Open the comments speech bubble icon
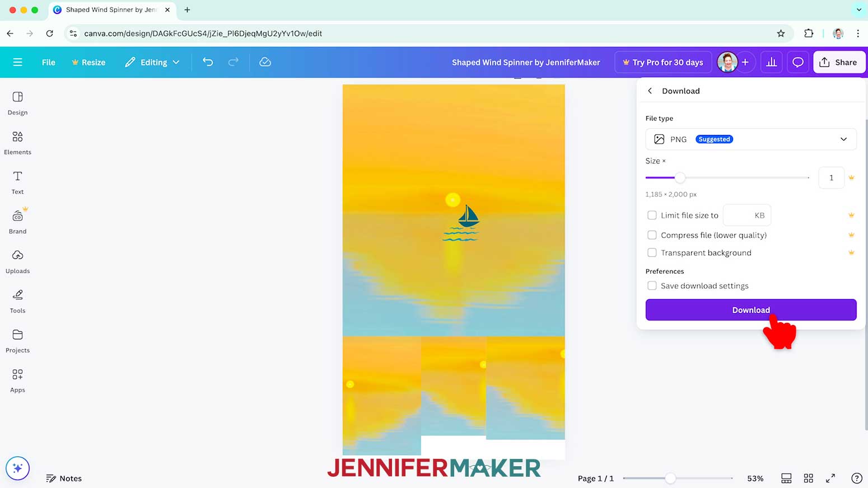The image size is (868, 488). 798,62
